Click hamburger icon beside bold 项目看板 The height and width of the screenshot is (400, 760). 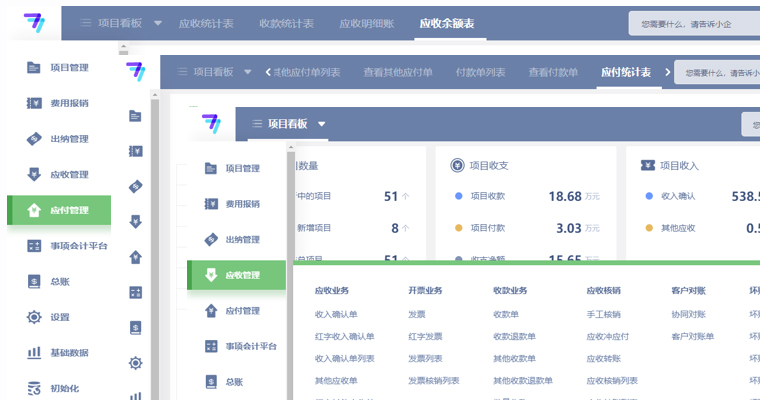(257, 124)
